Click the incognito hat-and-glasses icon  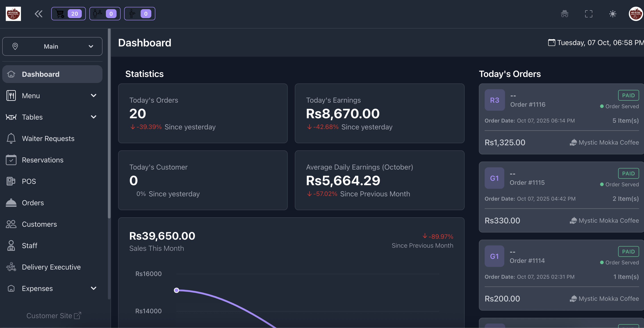[x=564, y=14]
